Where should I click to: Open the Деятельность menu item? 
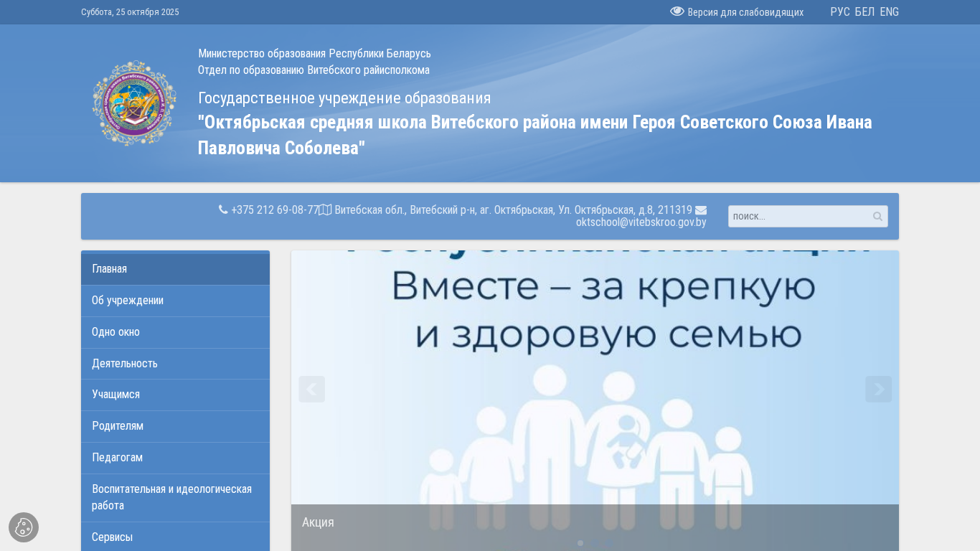[x=175, y=364]
